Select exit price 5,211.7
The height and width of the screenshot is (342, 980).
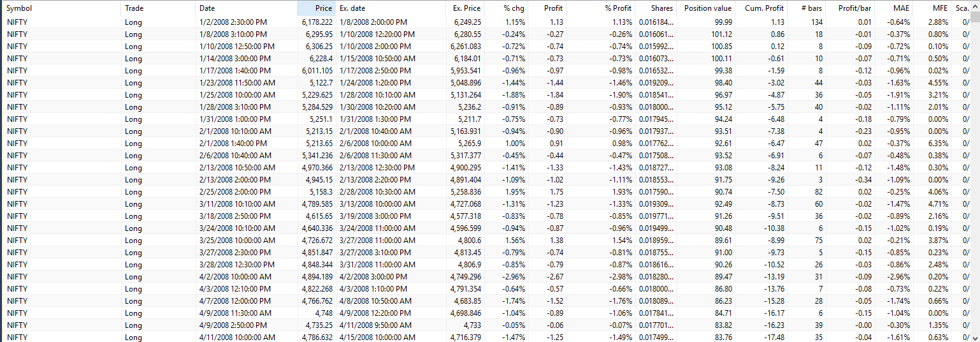(470, 119)
